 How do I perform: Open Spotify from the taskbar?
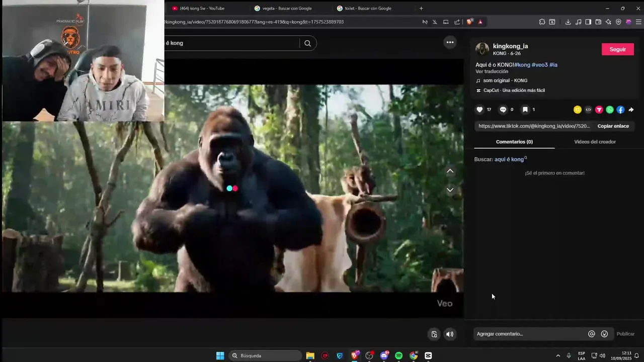[398, 355]
